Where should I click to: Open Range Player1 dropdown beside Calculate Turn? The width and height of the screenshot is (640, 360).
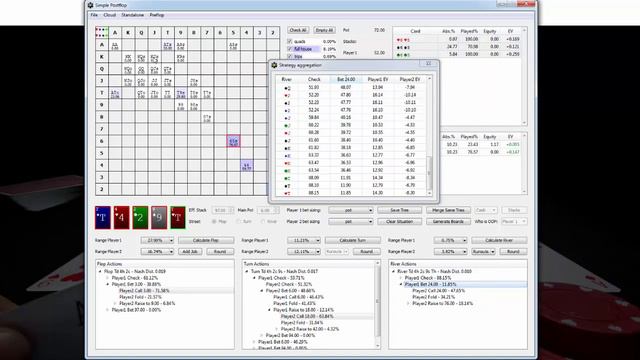(304, 240)
